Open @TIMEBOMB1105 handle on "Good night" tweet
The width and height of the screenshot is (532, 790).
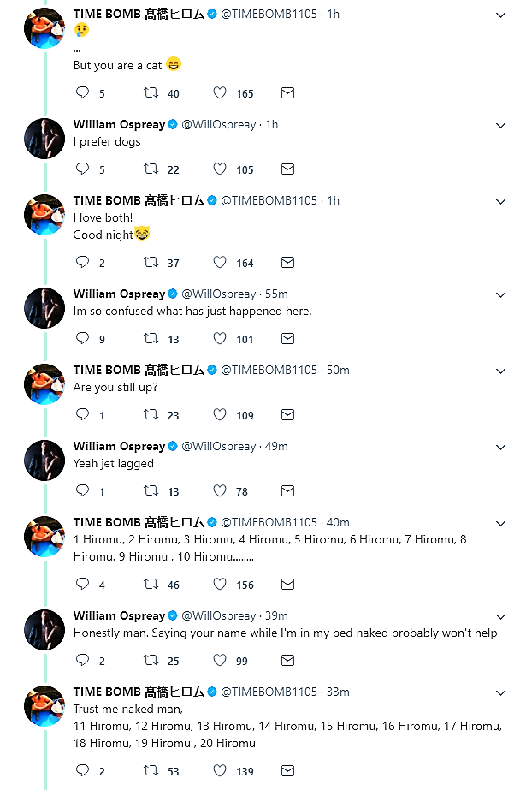pyautogui.click(x=269, y=200)
